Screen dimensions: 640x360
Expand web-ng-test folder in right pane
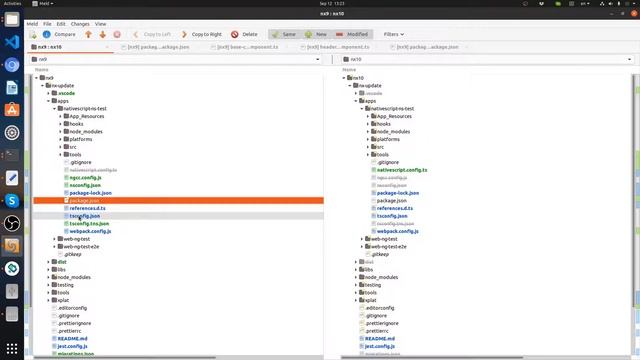(362, 239)
